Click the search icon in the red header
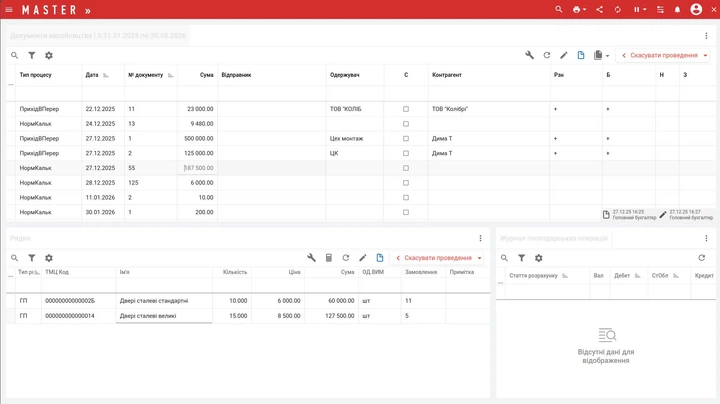 click(558, 9)
